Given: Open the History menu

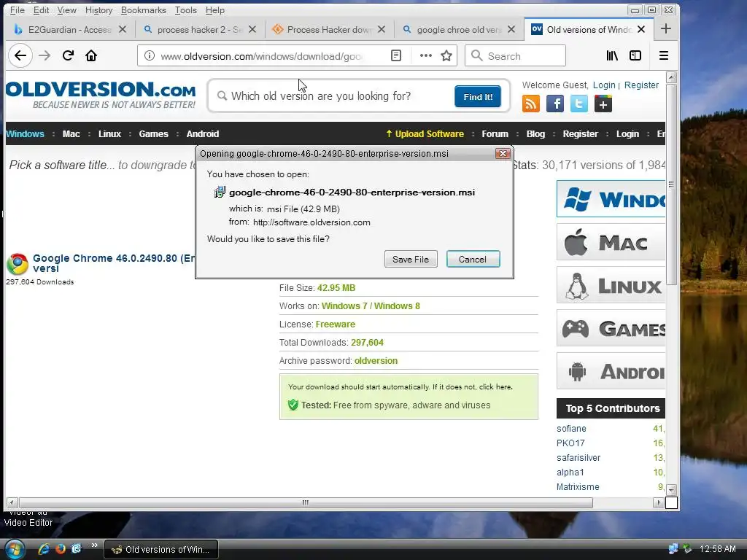Looking at the screenshot, I should tap(98, 10).
